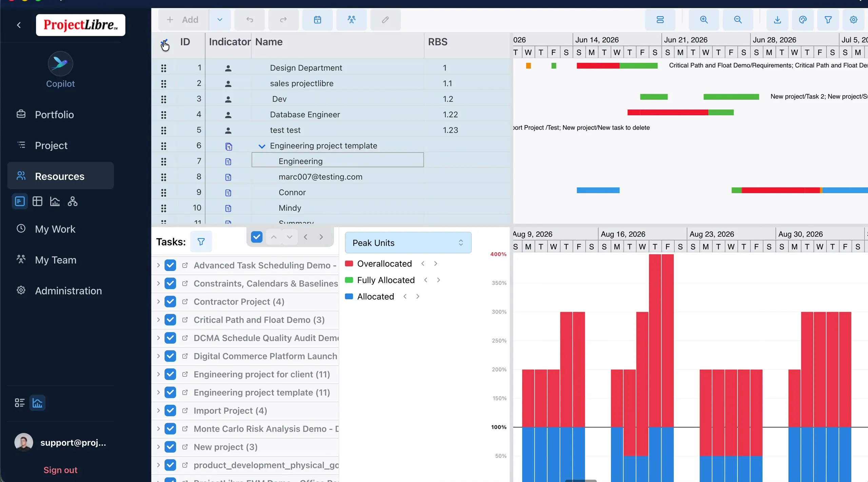Collapse the sidebar with back arrow
The width and height of the screenshot is (868, 482).
19,25
